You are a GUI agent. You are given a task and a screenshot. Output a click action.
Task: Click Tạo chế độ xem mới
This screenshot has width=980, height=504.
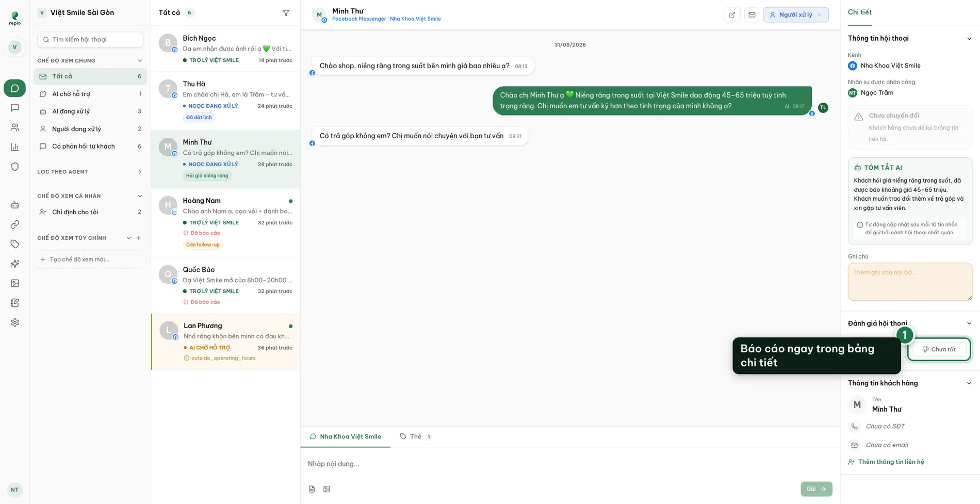coord(90,259)
